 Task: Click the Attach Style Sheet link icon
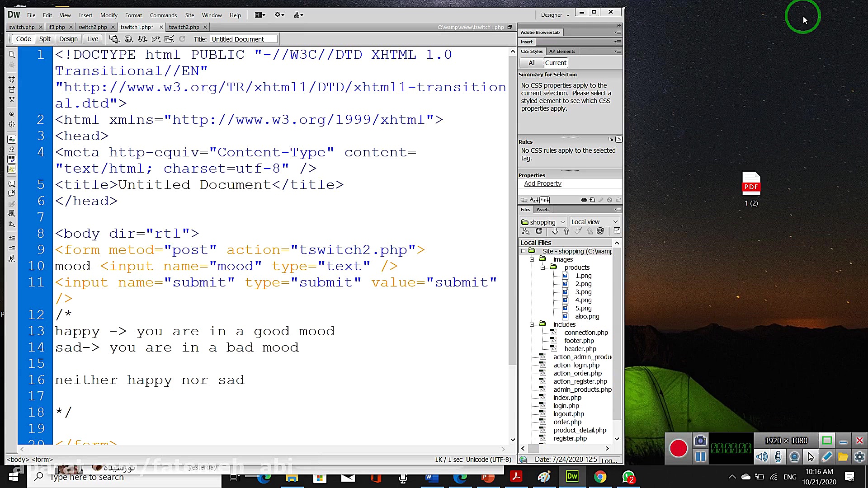[x=584, y=200]
